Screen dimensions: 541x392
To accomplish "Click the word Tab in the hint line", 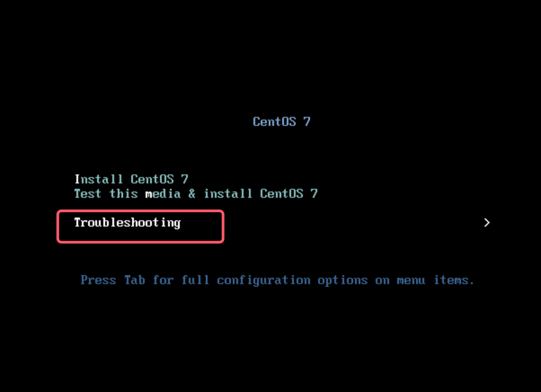I will [135, 280].
